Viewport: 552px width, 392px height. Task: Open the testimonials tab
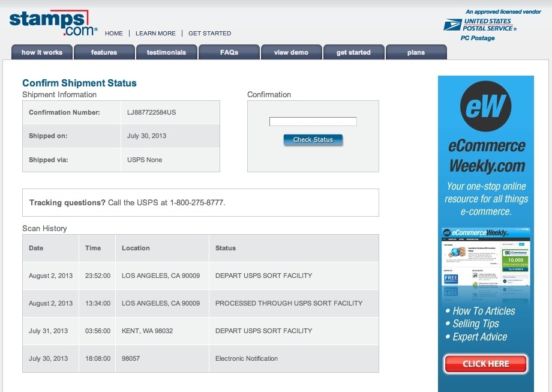coord(167,52)
